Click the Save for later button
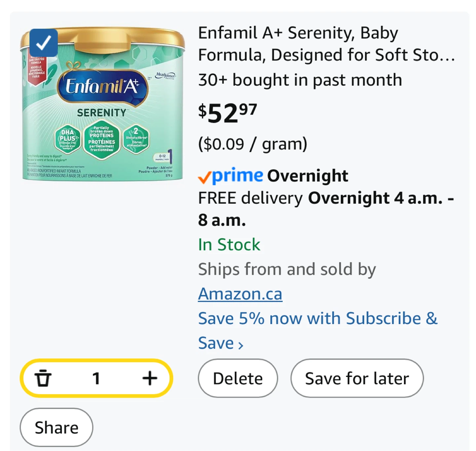The height and width of the screenshot is (451, 476). pos(357,378)
